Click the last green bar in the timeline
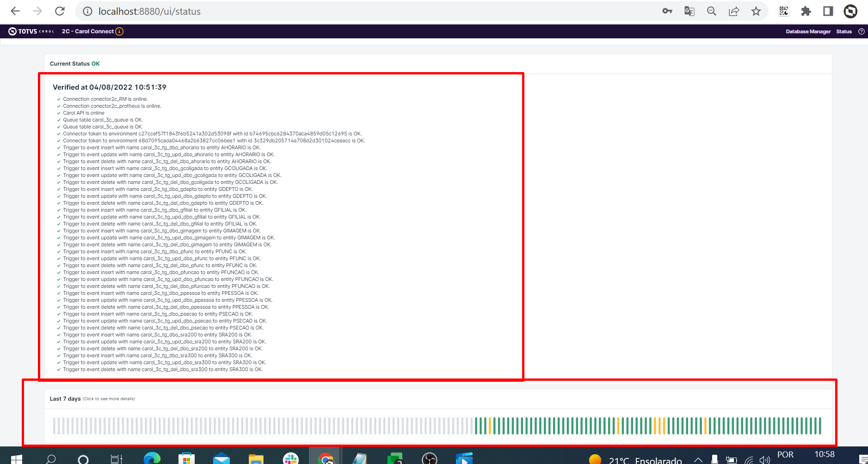Viewport: 868px width, 464px height. click(x=820, y=426)
